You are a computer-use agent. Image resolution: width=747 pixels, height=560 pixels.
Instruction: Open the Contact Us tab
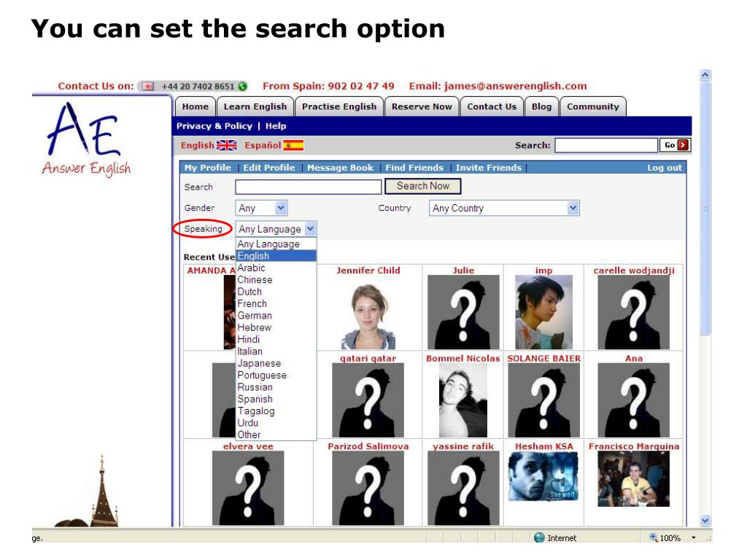[492, 106]
